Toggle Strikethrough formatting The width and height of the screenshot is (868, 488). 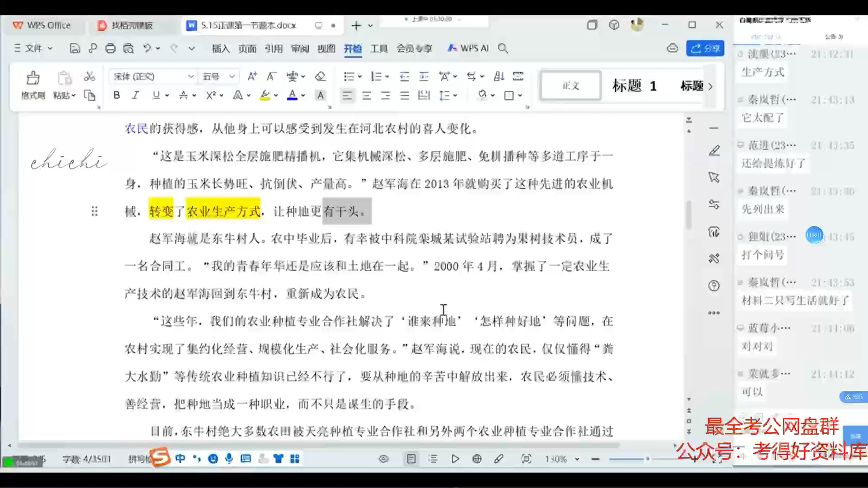tap(183, 95)
